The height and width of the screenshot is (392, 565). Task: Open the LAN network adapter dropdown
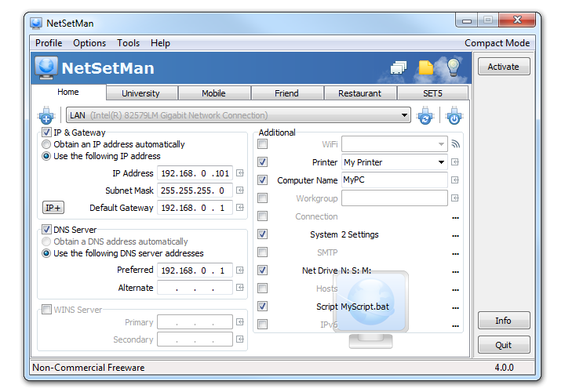tap(239, 115)
